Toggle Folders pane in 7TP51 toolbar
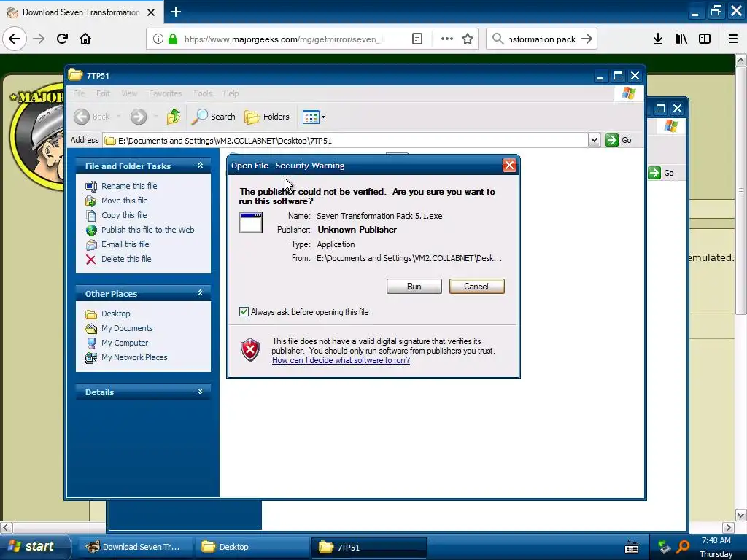Viewport: 747px width, 560px height. pyautogui.click(x=267, y=117)
